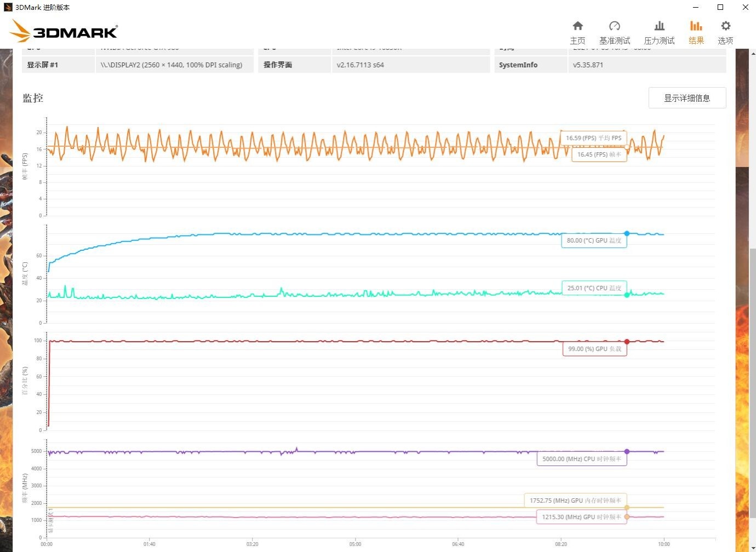Click the green CPU 温度 endpoint dot
This screenshot has width=756, height=552.
627,295
